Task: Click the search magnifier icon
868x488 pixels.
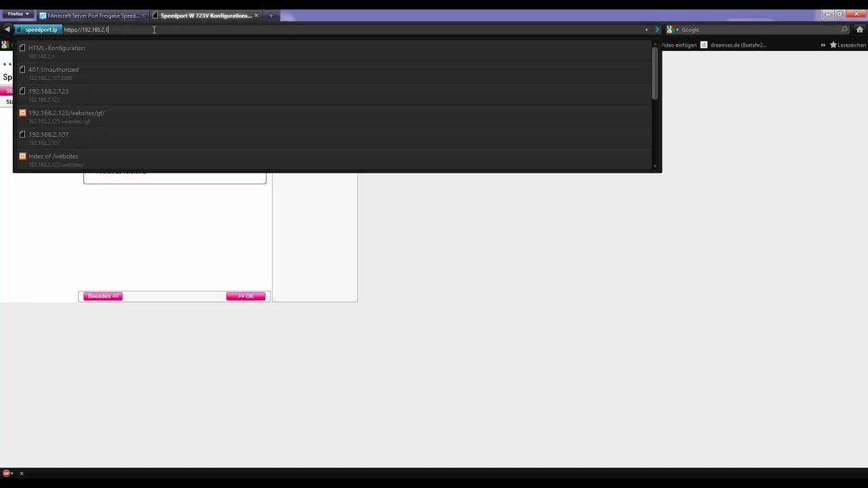Action: (x=844, y=30)
